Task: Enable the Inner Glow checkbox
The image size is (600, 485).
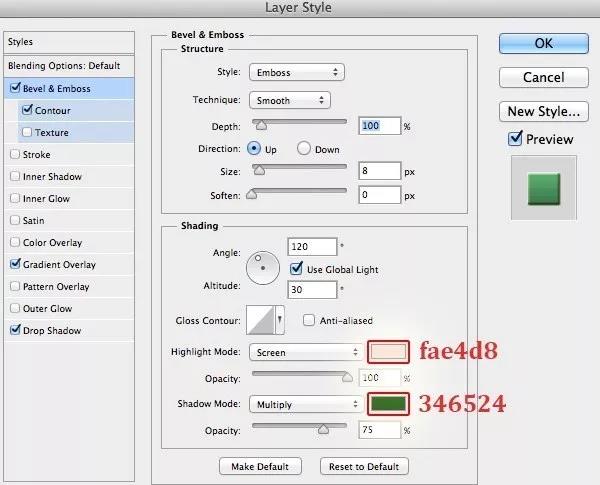Action: (15, 198)
